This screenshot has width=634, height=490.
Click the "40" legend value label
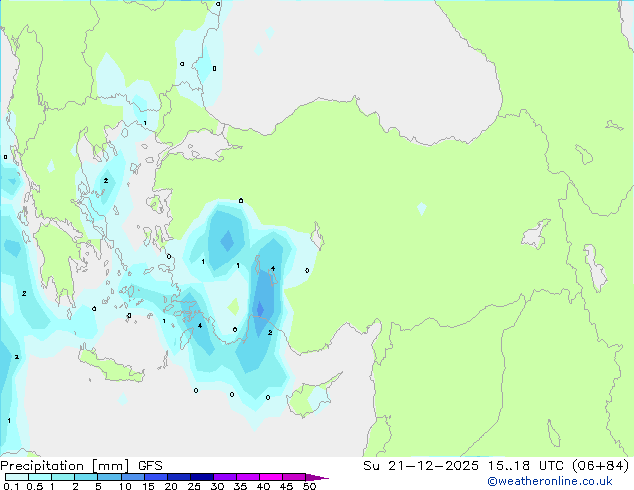263,486
